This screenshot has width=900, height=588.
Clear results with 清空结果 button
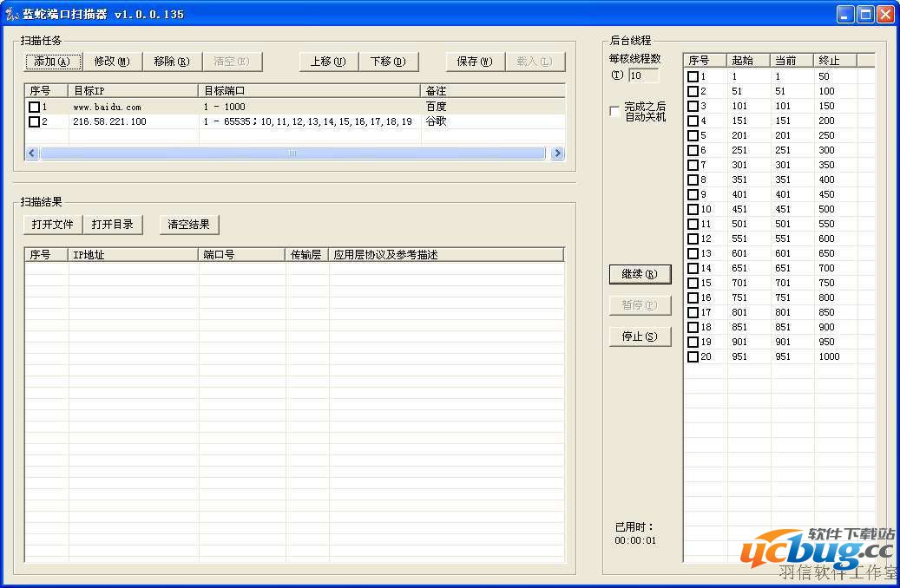189,225
